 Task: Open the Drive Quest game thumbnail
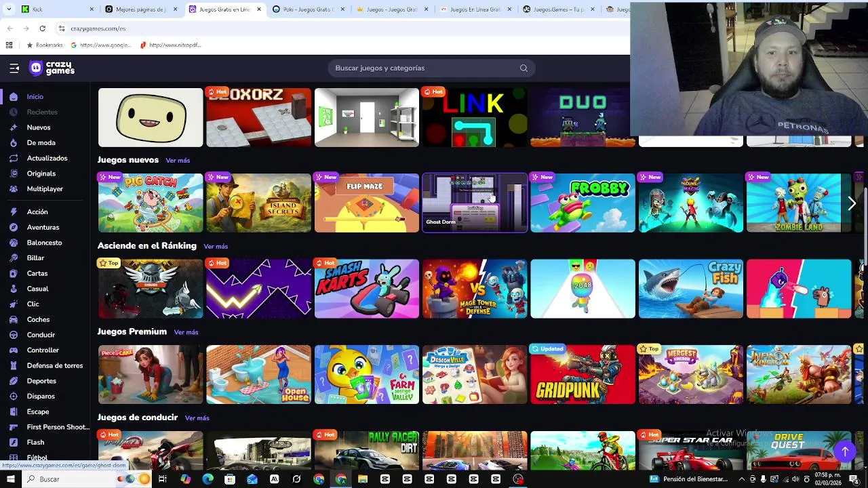click(x=799, y=451)
